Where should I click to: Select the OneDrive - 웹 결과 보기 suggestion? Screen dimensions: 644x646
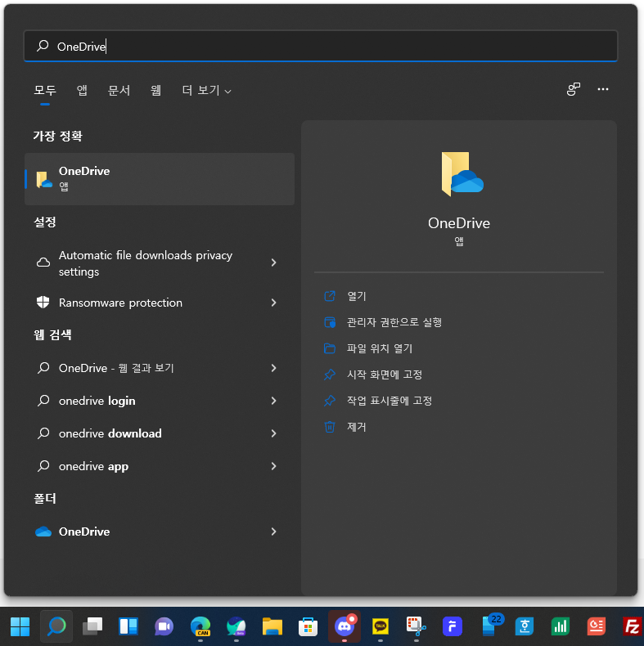pos(116,368)
